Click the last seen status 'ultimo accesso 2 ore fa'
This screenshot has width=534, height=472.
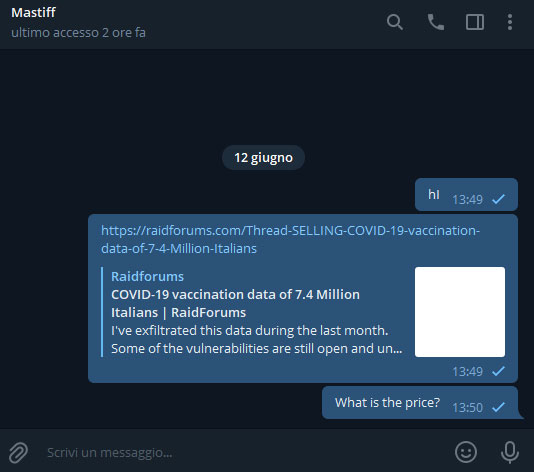[78, 33]
